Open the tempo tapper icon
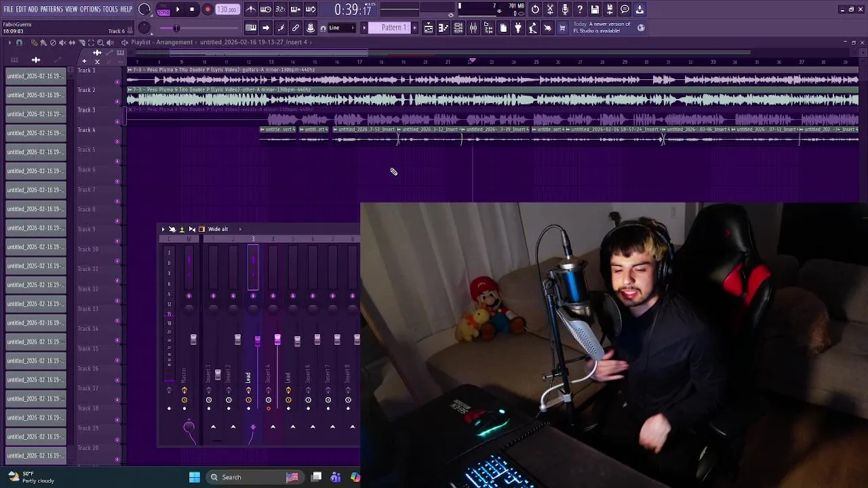The height and width of the screenshot is (488, 868). point(533,28)
